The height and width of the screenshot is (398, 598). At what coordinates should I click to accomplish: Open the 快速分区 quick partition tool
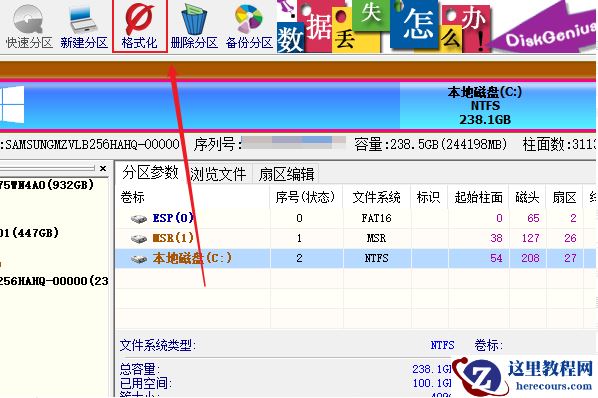click(x=29, y=27)
